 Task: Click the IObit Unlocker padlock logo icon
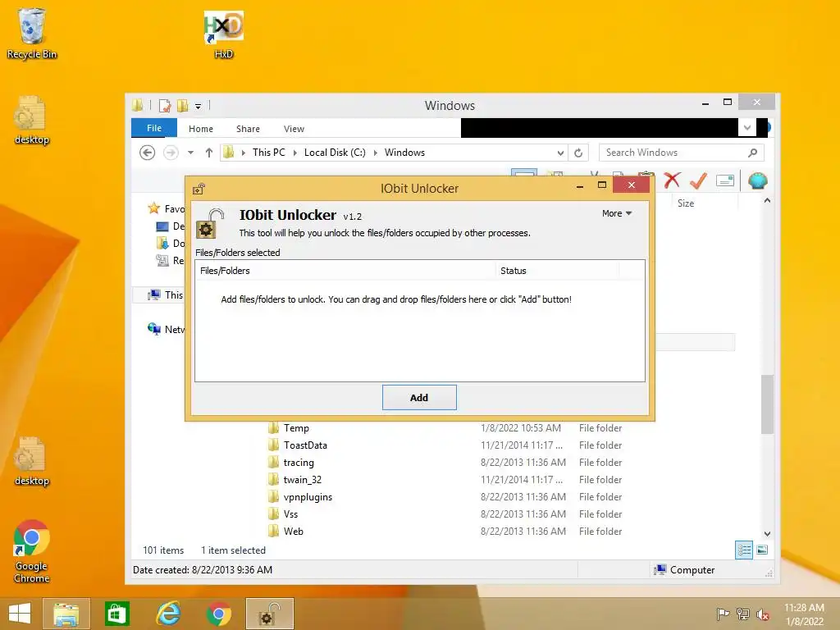point(210,223)
